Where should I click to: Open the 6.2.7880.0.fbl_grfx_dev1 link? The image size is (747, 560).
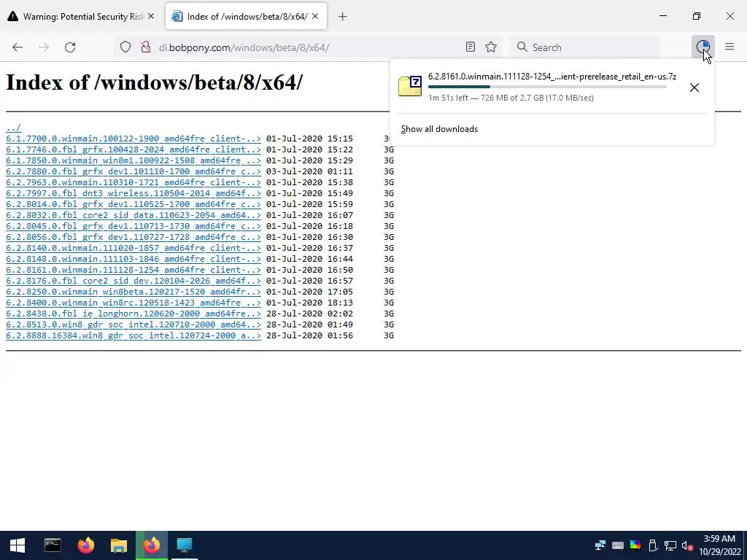pyautogui.click(x=133, y=171)
